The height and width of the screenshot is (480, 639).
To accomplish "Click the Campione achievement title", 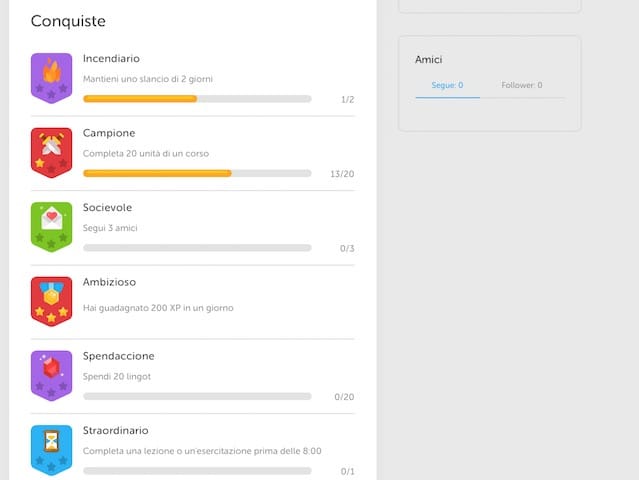I will coord(109,133).
